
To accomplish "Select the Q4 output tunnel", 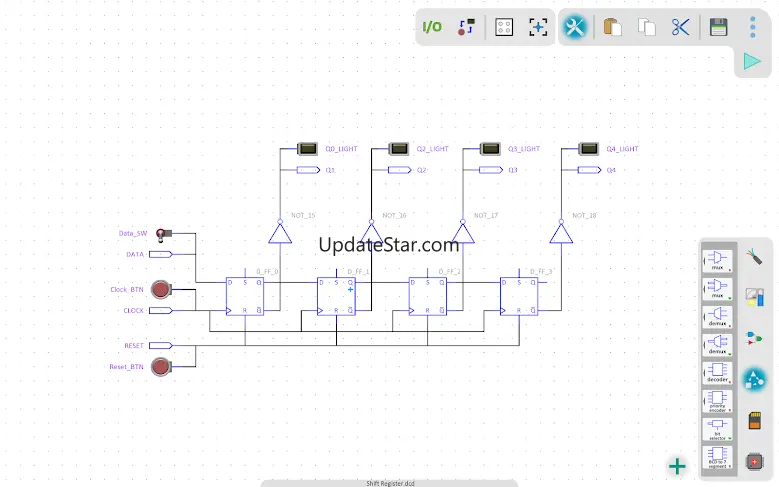I will tap(590, 170).
